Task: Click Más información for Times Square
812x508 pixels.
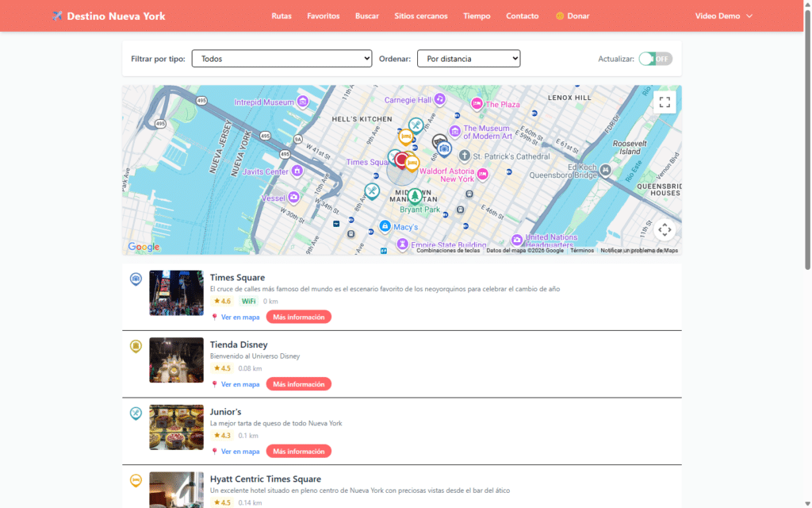Action: coord(298,317)
